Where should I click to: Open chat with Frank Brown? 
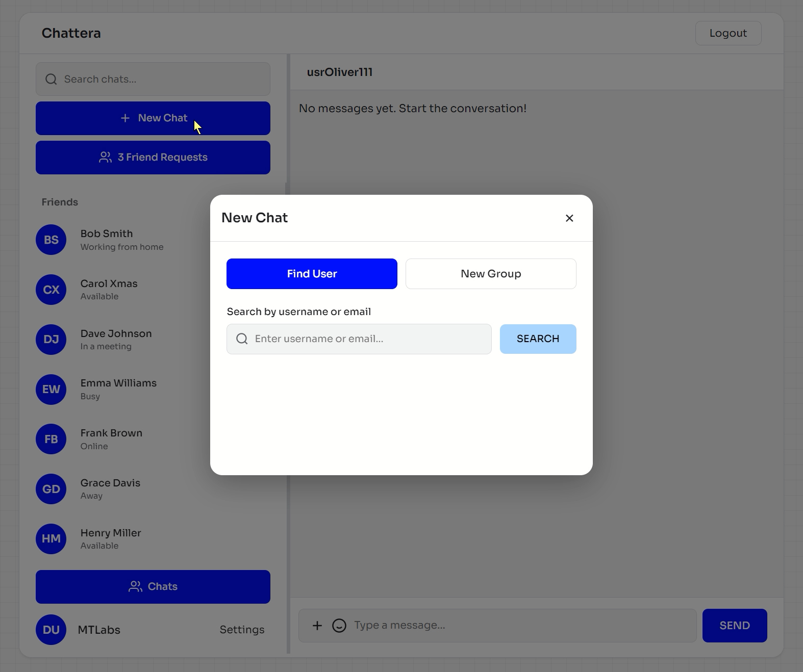coord(153,439)
